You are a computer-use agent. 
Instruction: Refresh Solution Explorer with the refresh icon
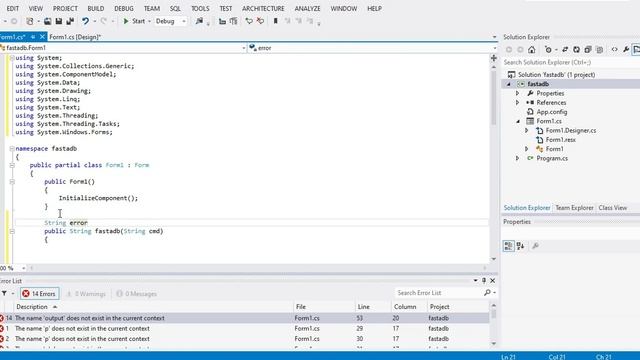coord(576,50)
